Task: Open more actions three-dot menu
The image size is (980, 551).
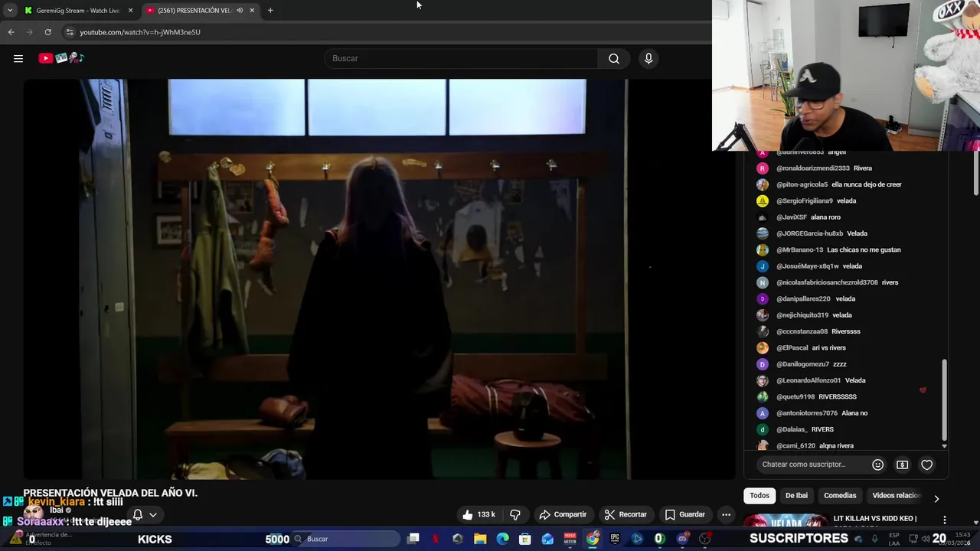Action: tap(726, 514)
